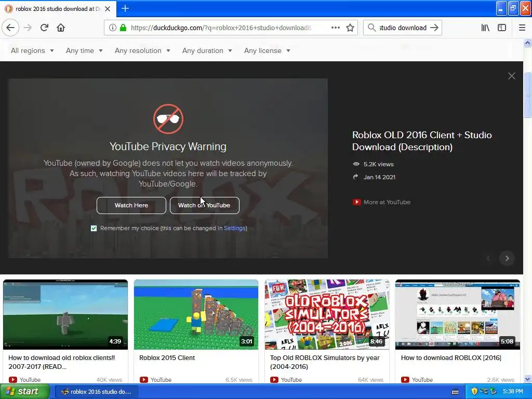Open a new tab with plus
Viewport: 532px width, 399px height.
125,8
